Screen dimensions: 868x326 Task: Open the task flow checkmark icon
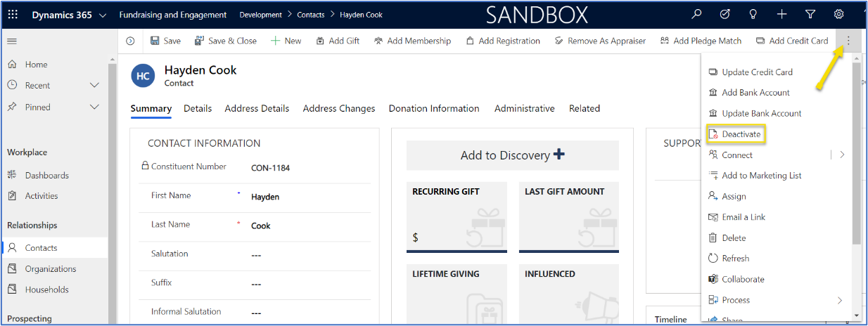[x=725, y=14]
